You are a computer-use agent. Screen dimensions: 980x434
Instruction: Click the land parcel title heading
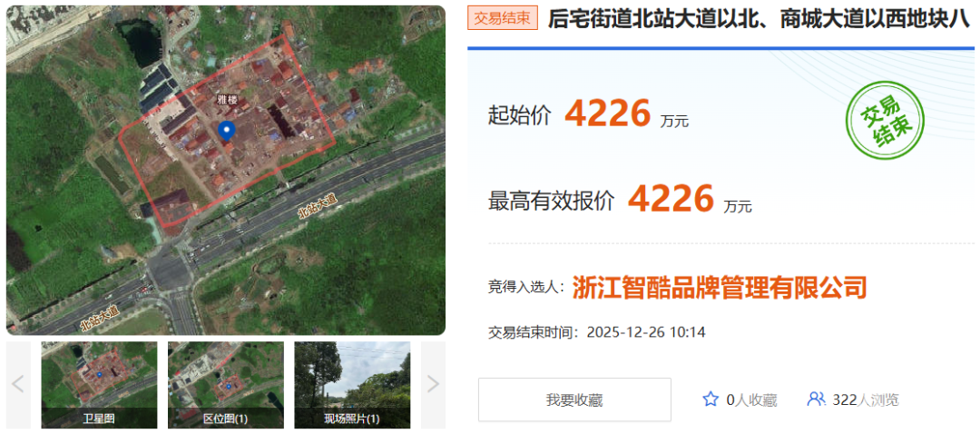click(x=759, y=19)
